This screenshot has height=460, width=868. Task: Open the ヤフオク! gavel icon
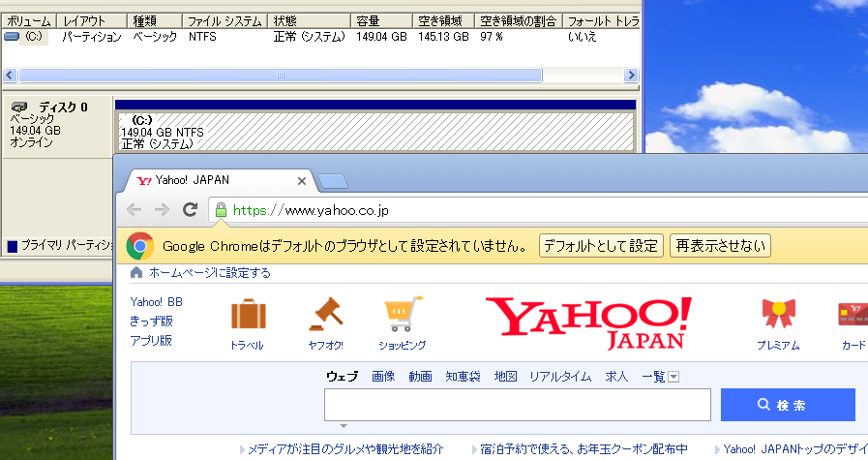click(326, 314)
